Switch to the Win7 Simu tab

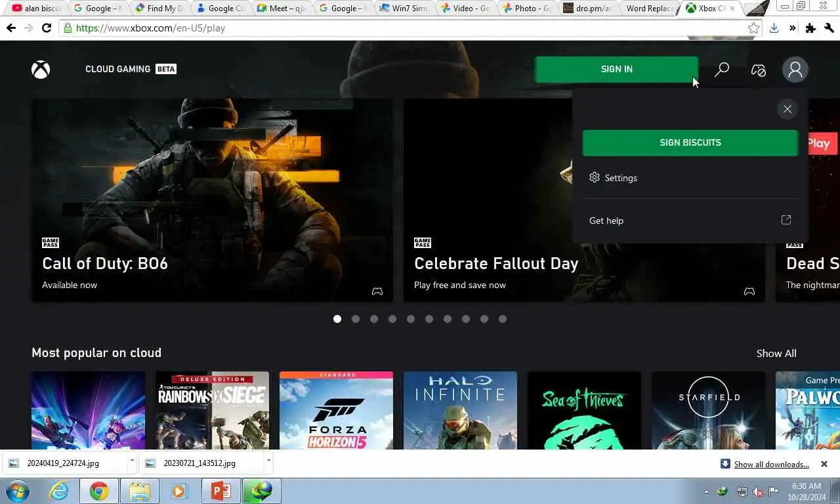pos(405,9)
